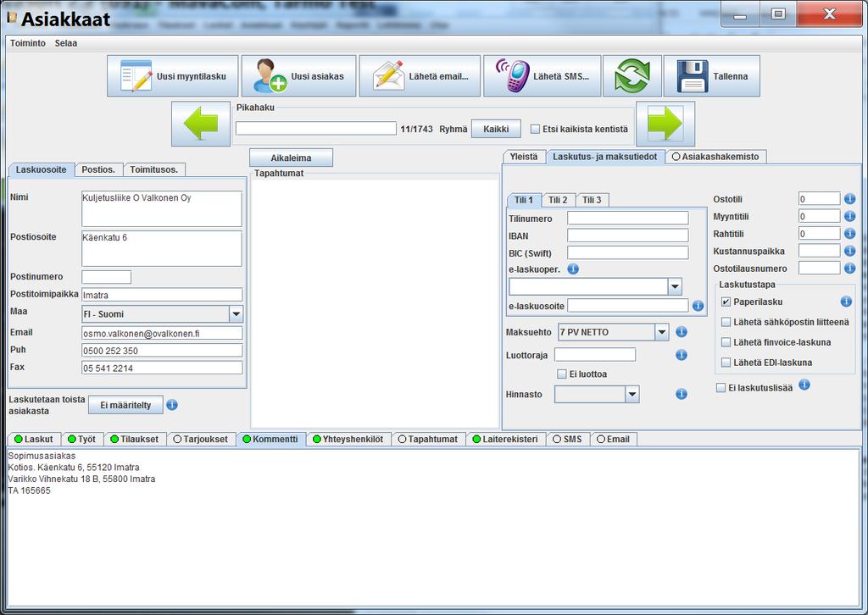Click the Nimi field Kuljetusliike O Valkonen Oy
Screen dimensions: 868x615
point(162,209)
